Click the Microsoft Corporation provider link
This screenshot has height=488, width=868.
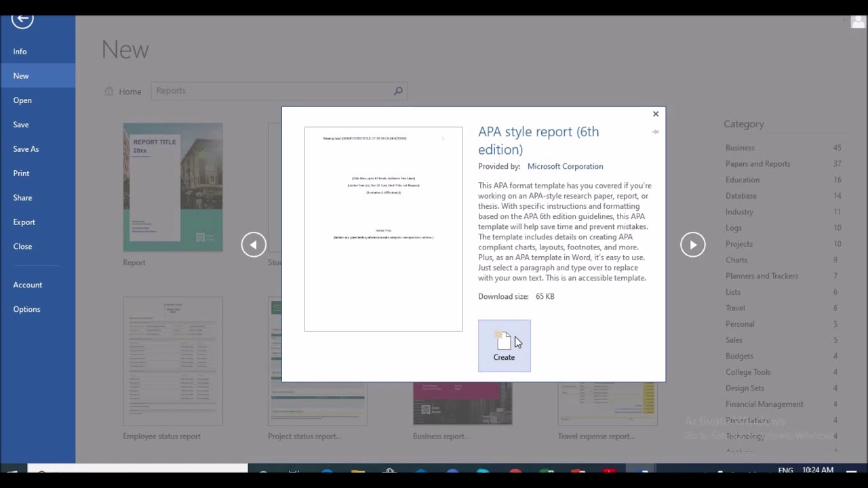click(x=565, y=166)
